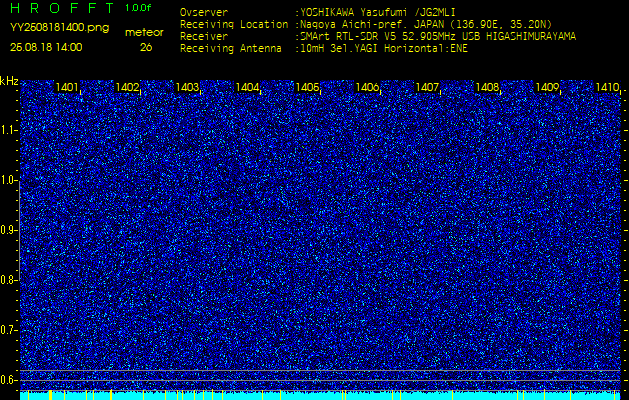Click the 1403 time marker

tap(187, 87)
